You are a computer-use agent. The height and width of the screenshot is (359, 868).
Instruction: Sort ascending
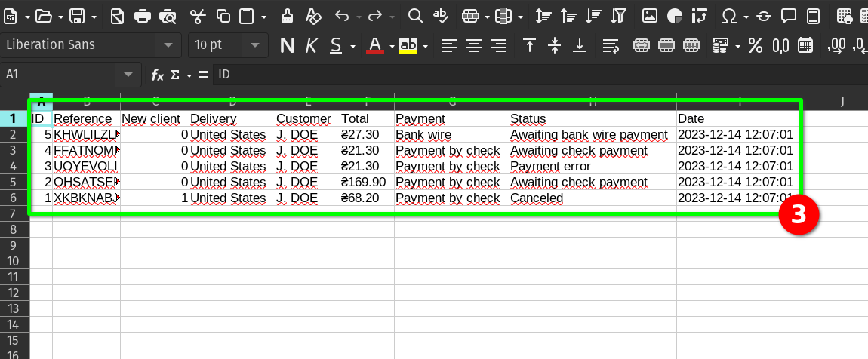click(568, 17)
